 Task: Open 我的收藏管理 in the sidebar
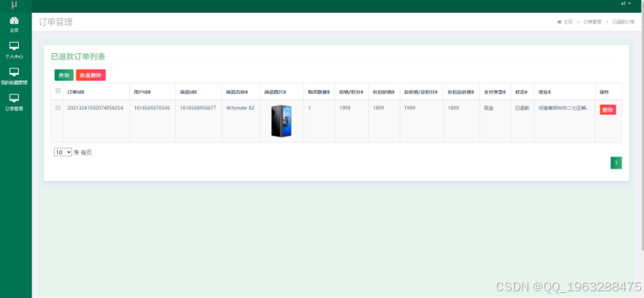tap(14, 77)
